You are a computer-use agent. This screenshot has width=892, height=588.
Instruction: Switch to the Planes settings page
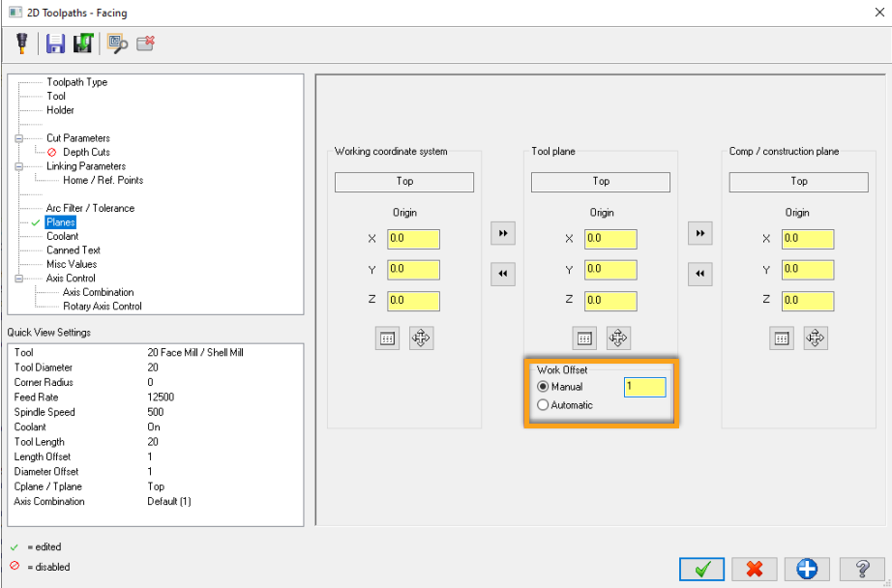60,221
